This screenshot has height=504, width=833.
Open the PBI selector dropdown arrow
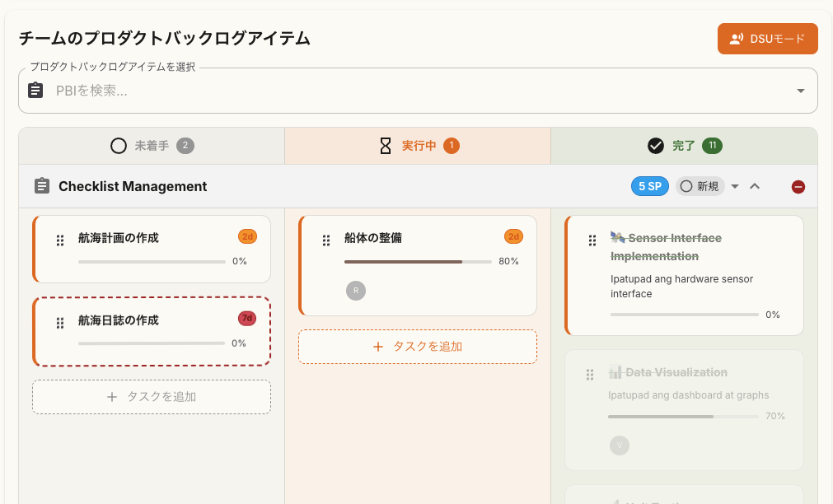tap(798, 91)
